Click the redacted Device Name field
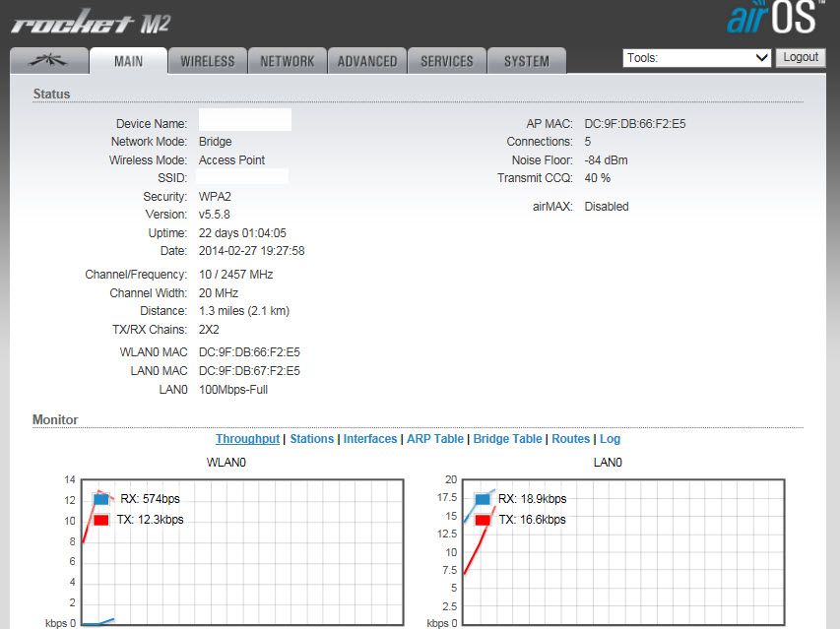The height and width of the screenshot is (629, 840). coord(245,120)
